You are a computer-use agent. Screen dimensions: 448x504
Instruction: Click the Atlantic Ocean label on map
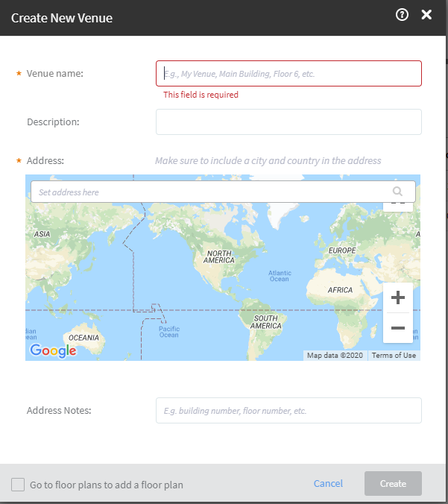coord(280,276)
